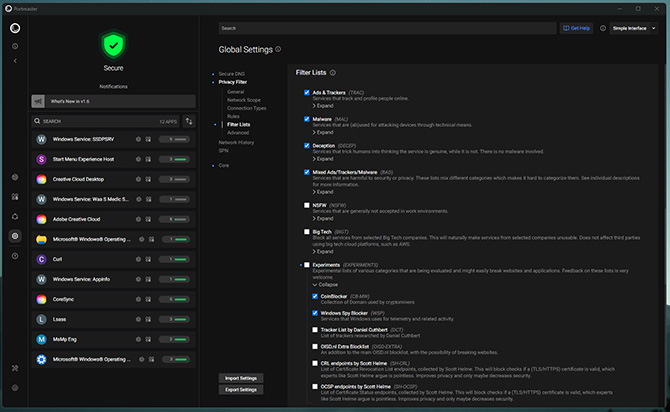Click the info icon beside Filter Lists
Image resolution: width=670 pixels, height=412 pixels.
pos(332,73)
